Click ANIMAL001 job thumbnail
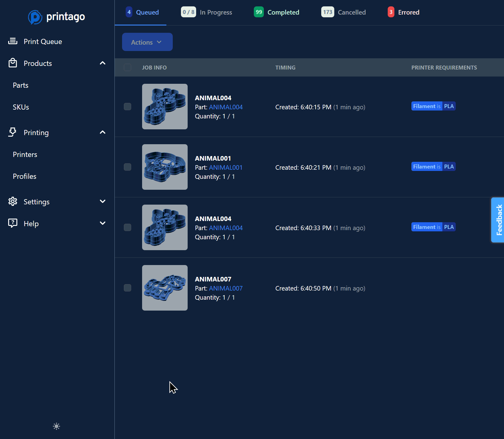Screen dimensions: 504x439 [165, 167]
